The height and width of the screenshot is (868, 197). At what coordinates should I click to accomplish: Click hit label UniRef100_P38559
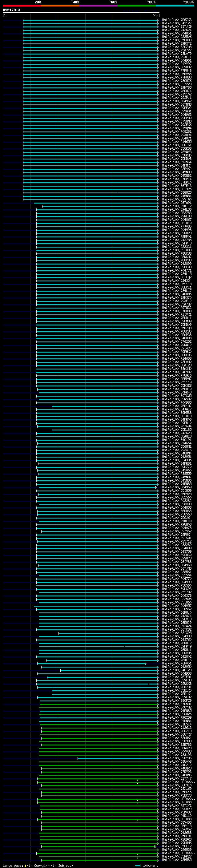click(177, 474)
